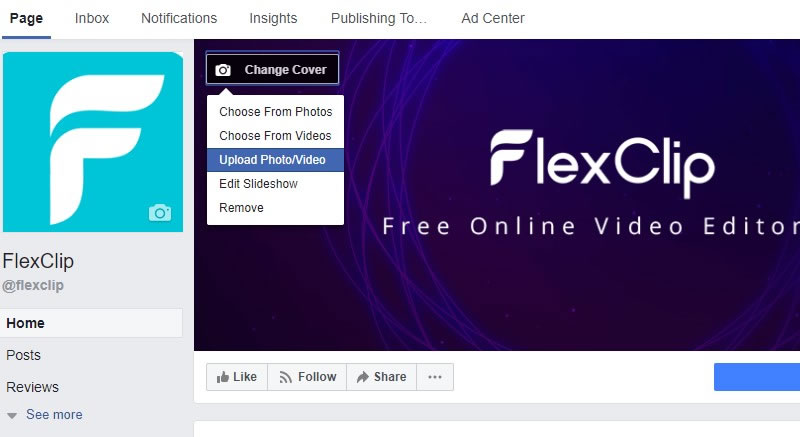Expand the See more arrow in sidebar
The height and width of the screenshot is (437, 800).
[12, 416]
